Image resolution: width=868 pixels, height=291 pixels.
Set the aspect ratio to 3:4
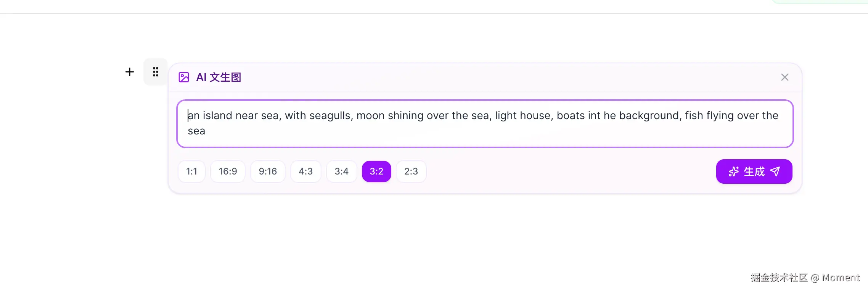coord(341,171)
